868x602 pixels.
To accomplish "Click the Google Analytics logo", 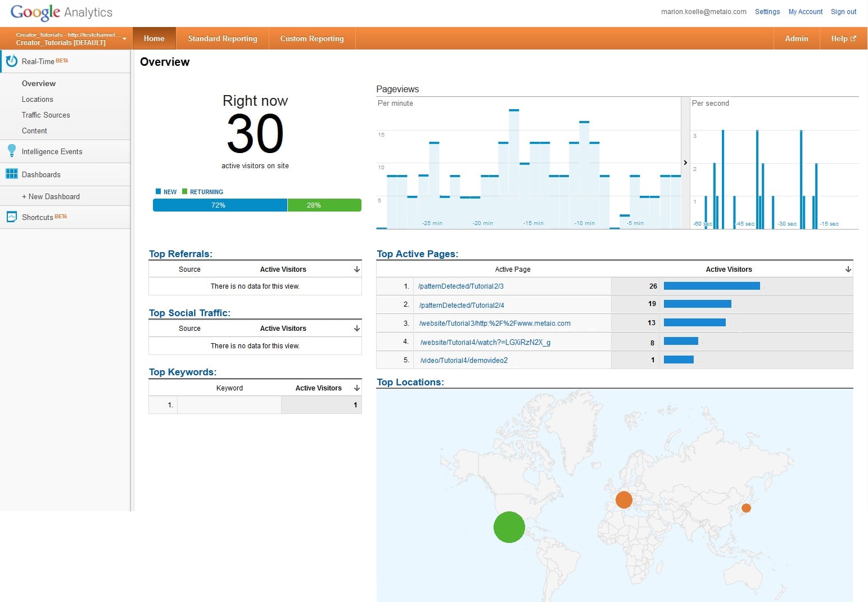I will pos(61,12).
